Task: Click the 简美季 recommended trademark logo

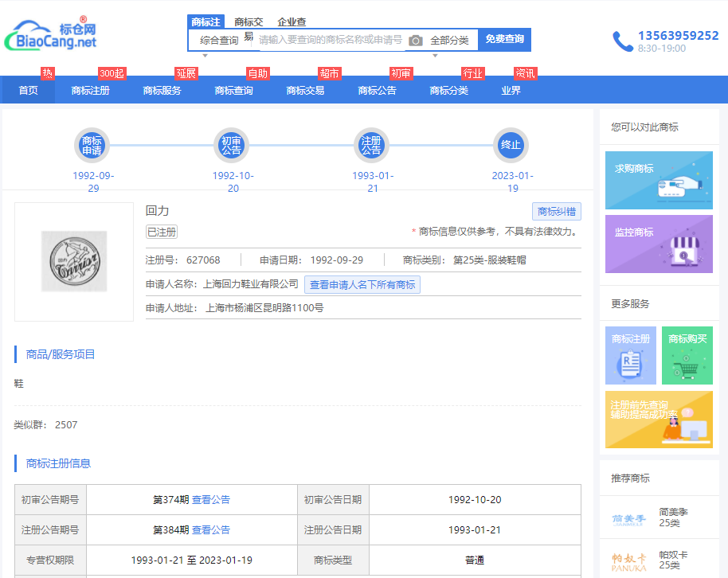Action: (x=629, y=520)
